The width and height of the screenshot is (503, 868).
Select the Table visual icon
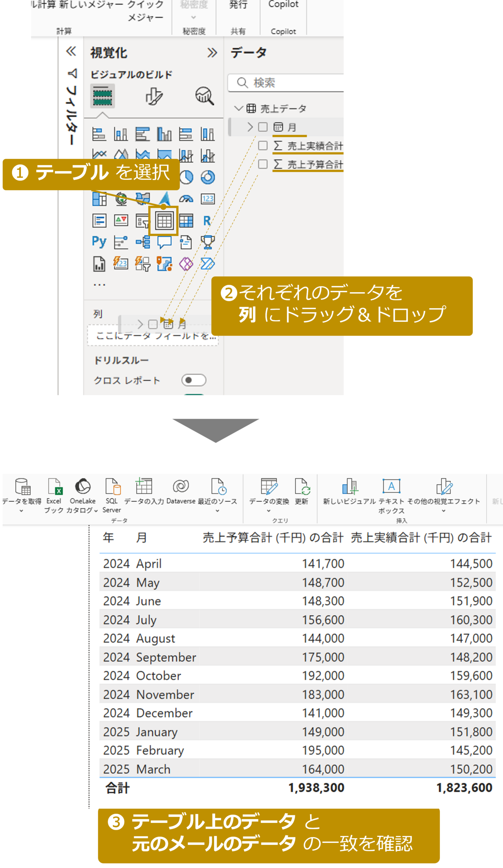164,221
